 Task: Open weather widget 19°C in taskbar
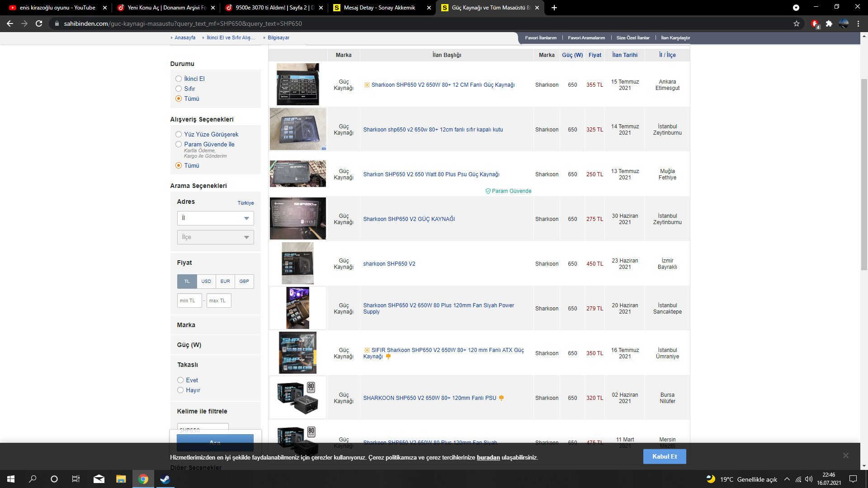[x=741, y=479]
